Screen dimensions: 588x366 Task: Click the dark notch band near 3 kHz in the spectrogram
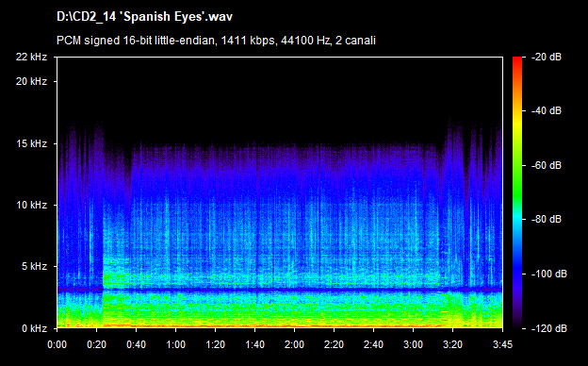280,290
